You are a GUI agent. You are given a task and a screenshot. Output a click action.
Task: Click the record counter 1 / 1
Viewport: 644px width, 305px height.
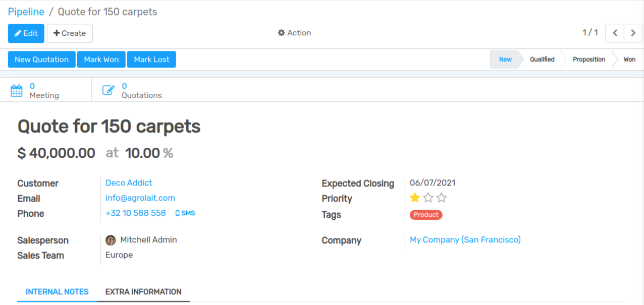pyautogui.click(x=590, y=33)
